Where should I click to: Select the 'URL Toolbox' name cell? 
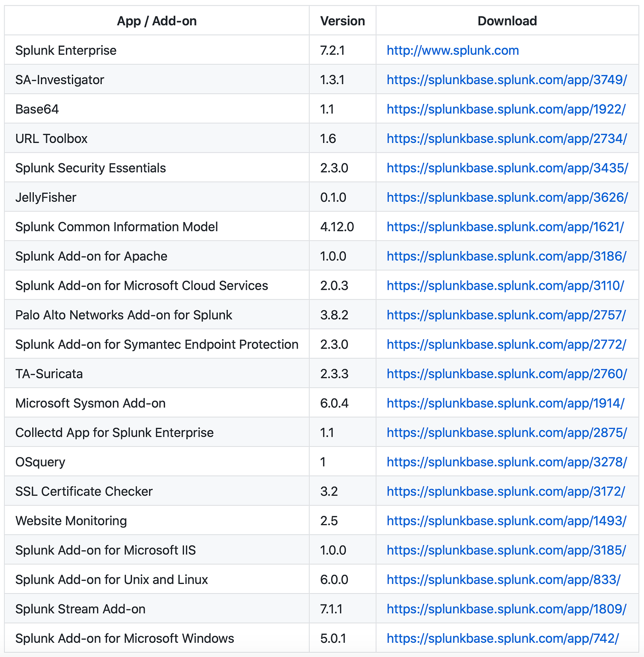(x=157, y=138)
